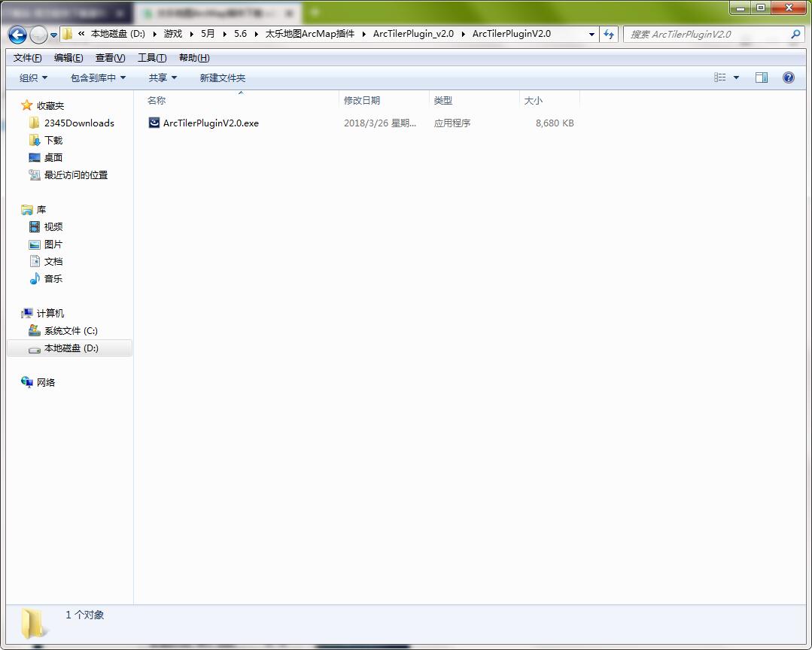Image resolution: width=812 pixels, height=650 pixels.
Task: Select the Desktop (桌面) shortcut
Action: (x=53, y=157)
